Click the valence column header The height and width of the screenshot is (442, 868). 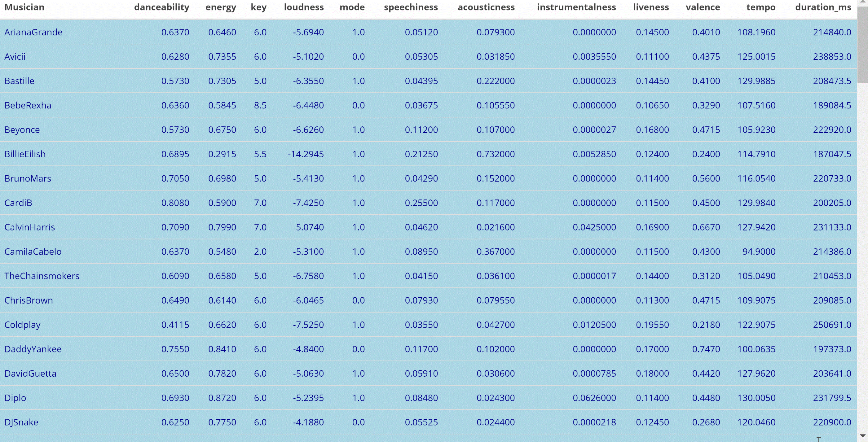[703, 7]
